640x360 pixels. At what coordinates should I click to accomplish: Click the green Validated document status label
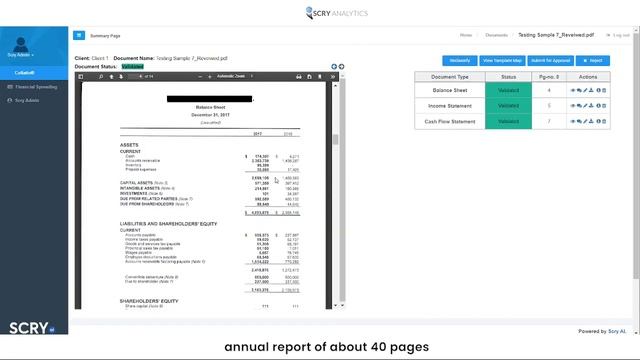click(x=133, y=67)
